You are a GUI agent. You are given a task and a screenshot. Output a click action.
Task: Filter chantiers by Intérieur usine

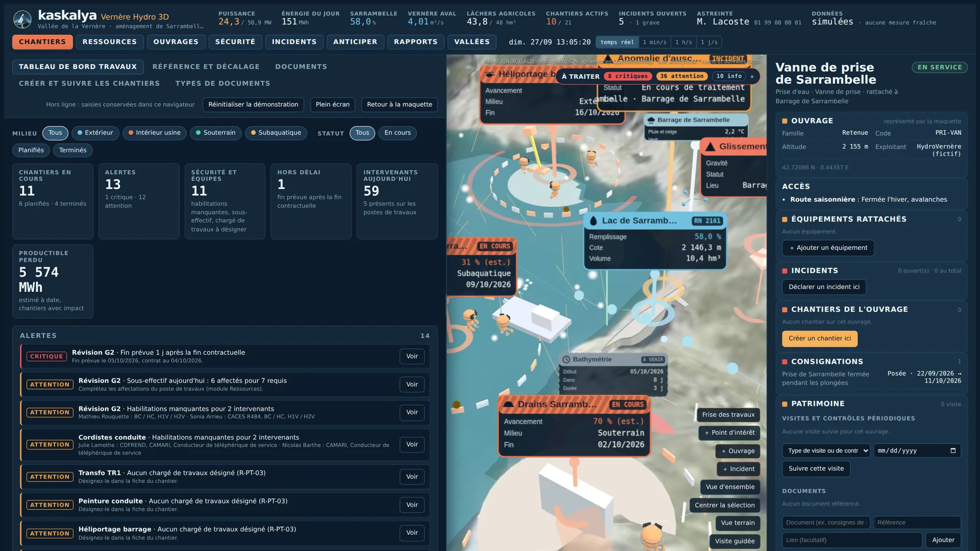pyautogui.click(x=154, y=133)
